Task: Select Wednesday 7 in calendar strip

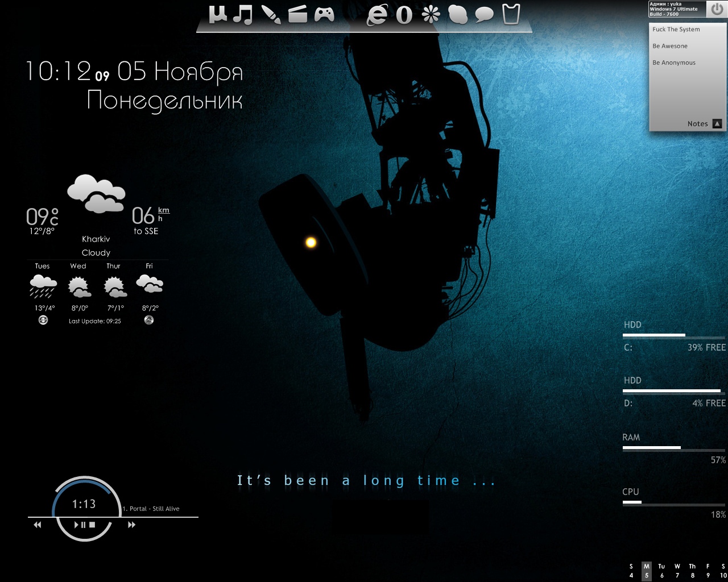Action: point(677,571)
